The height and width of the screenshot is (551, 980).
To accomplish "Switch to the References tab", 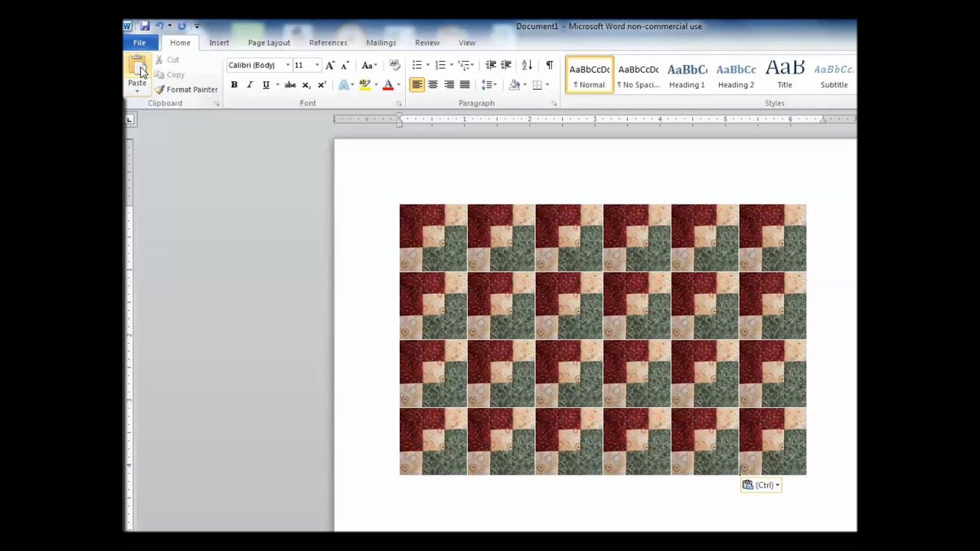I will (x=328, y=43).
